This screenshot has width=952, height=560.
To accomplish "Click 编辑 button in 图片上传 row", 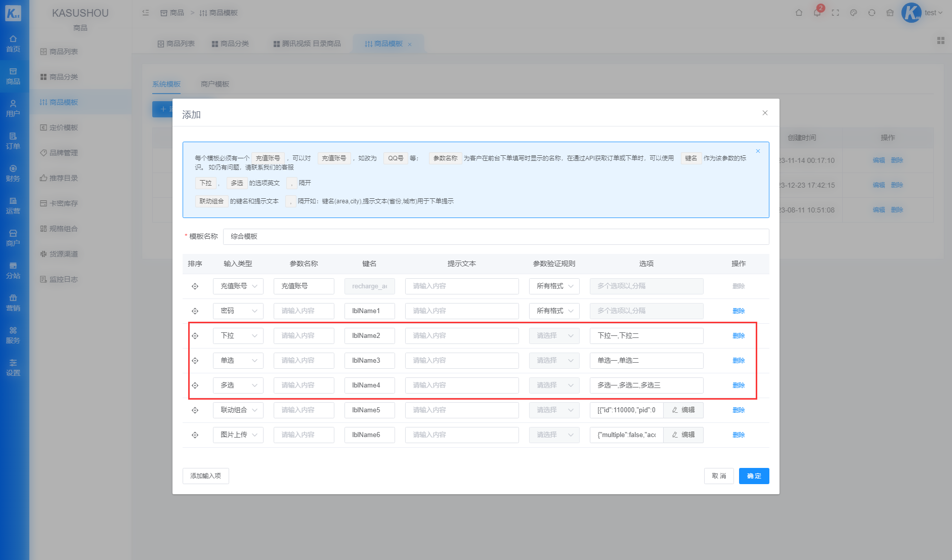I will 683,435.
